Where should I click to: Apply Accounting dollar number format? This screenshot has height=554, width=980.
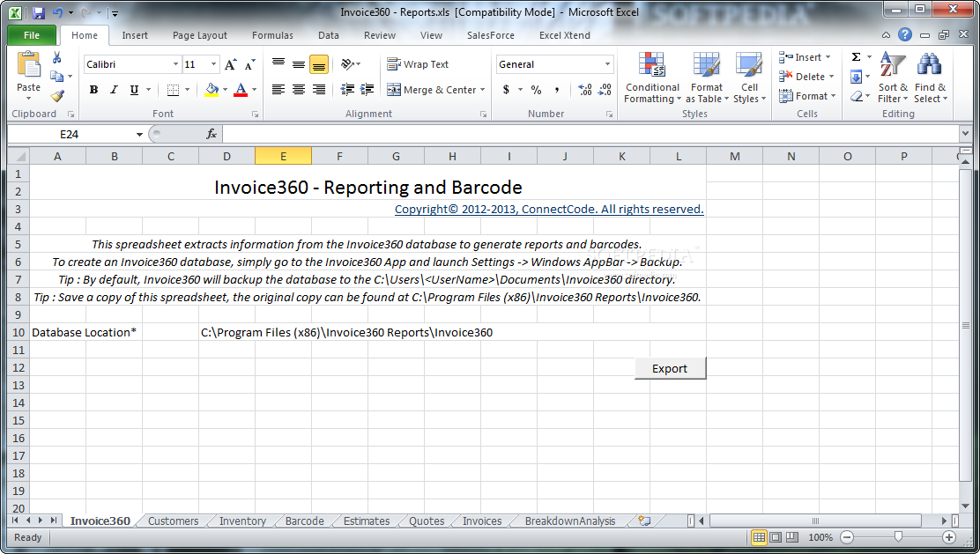coord(506,90)
